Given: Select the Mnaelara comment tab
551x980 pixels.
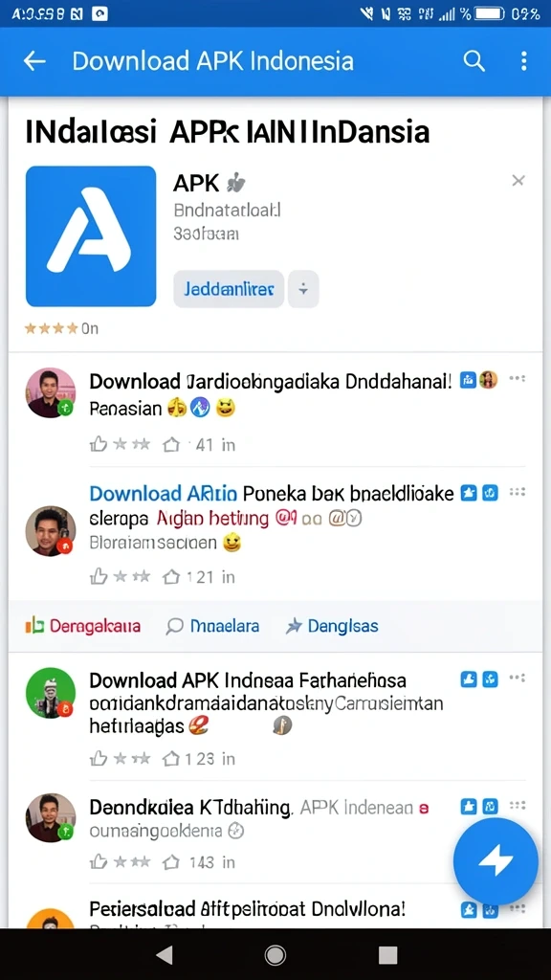Looking at the screenshot, I should click(x=212, y=626).
